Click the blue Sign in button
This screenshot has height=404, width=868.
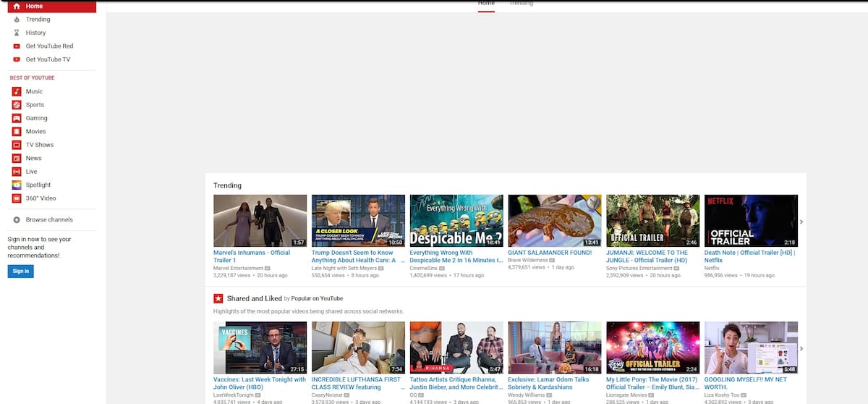coord(21,271)
